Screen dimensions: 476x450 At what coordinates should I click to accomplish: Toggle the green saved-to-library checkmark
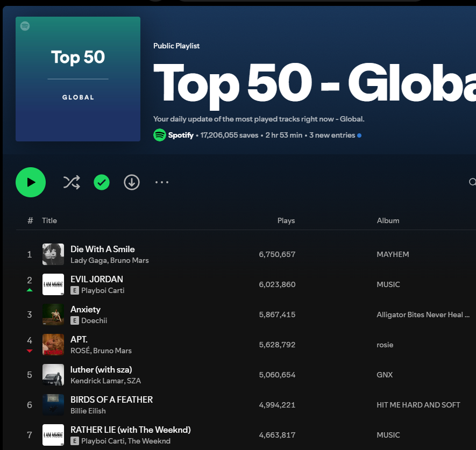pos(102,182)
